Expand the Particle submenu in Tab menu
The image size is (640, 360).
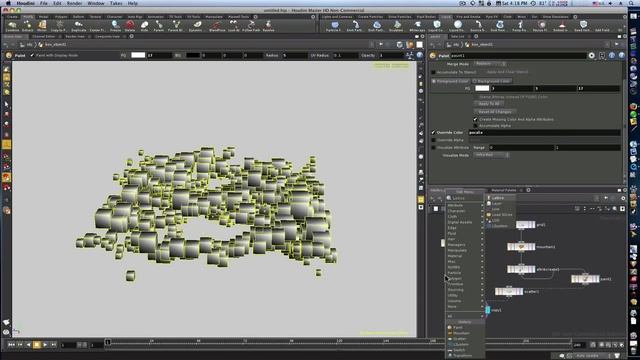point(464,273)
